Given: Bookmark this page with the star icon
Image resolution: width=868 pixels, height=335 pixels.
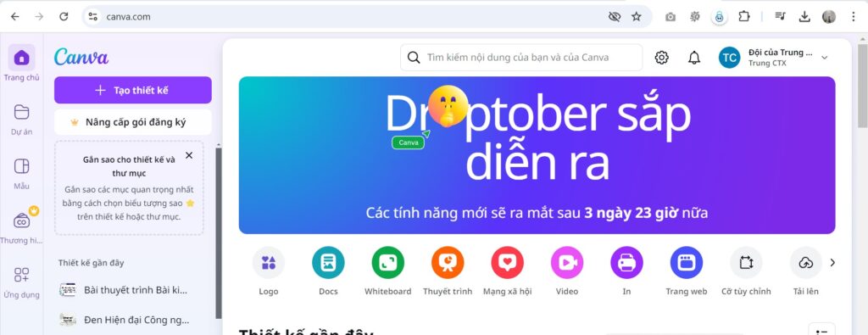Looking at the screenshot, I should tap(637, 17).
